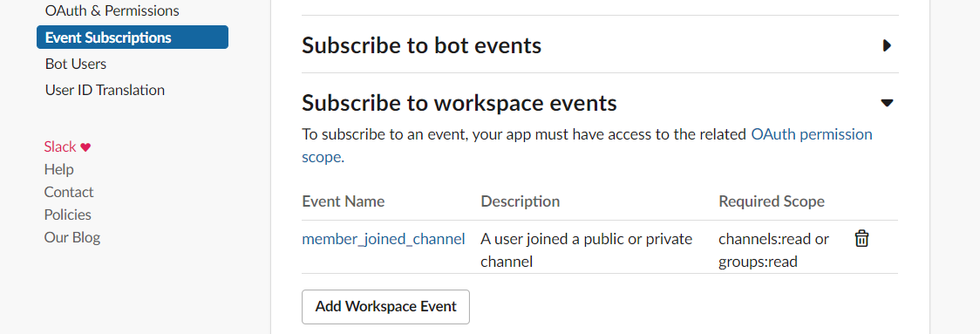Open the member_joined_channel event link

point(383,239)
